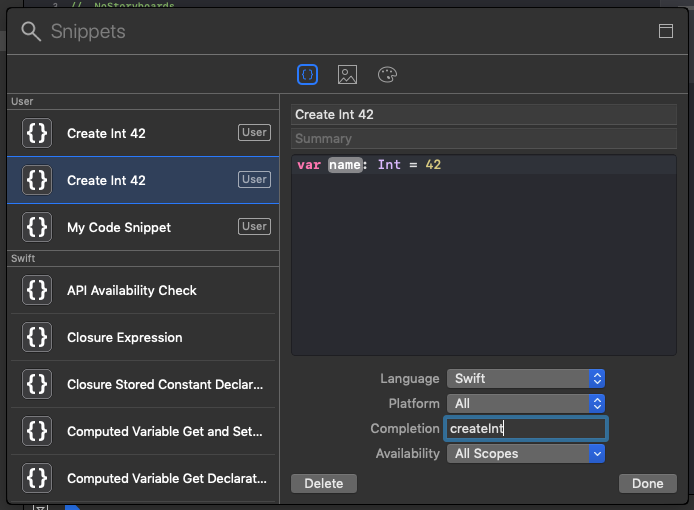This screenshot has width=694, height=510.
Task: Click the magnifier search icon
Action: point(31,31)
